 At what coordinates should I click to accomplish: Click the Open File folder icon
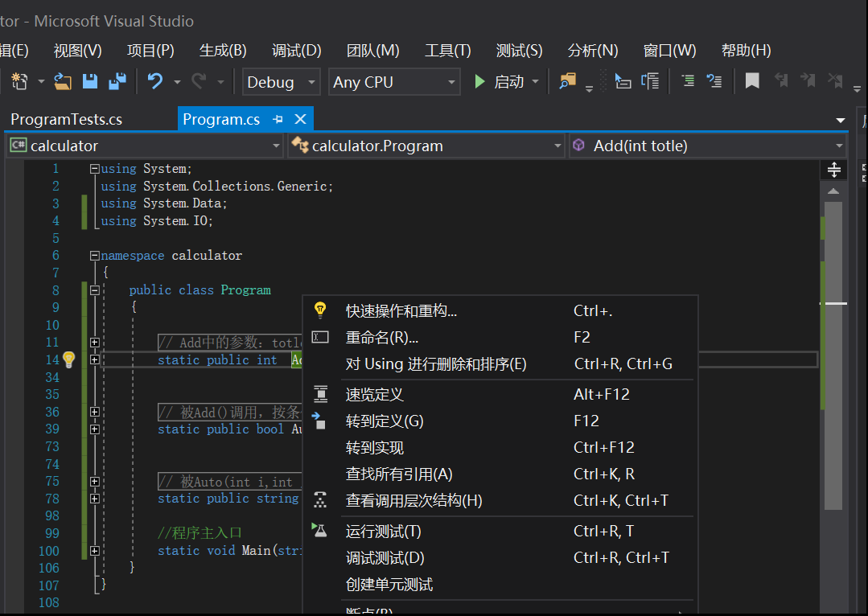(63, 81)
